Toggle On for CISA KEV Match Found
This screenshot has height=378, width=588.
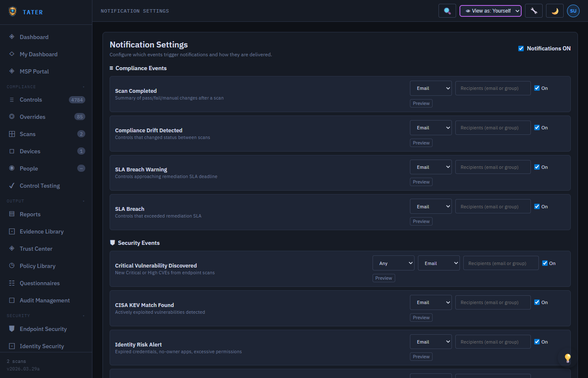[x=537, y=302]
